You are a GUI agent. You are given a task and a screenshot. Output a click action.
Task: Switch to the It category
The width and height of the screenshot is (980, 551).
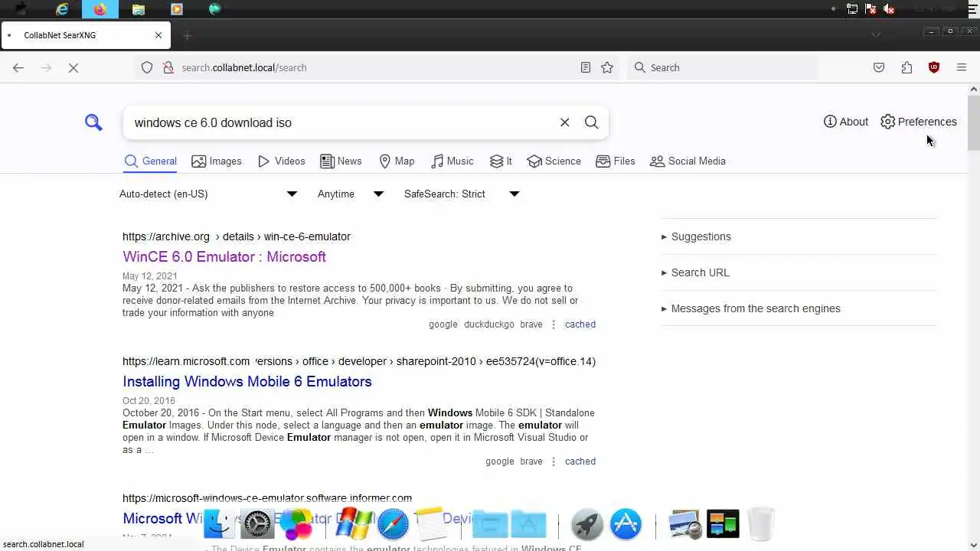(x=501, y=161)
